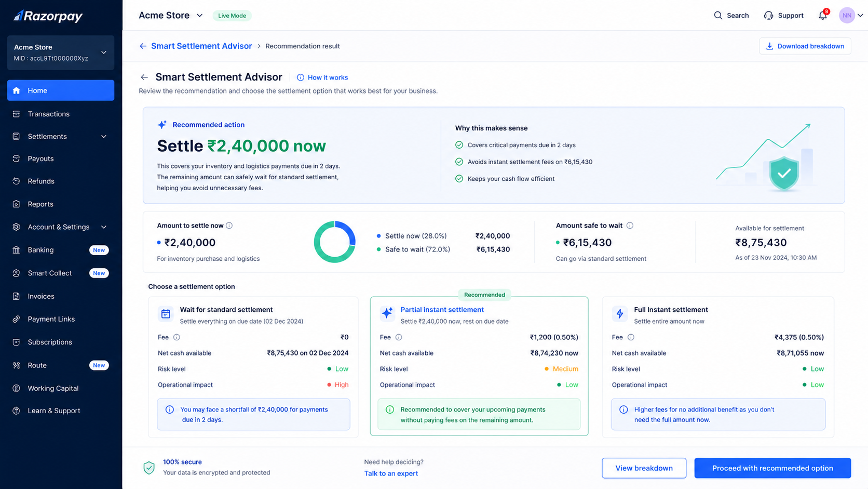Click the Working Capital sidebar icon
The width and height of the screenshot is (868, 489).
click(17, 388)
